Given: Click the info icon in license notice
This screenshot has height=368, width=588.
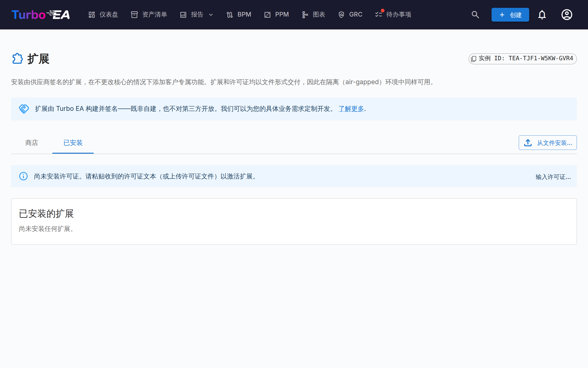Looking at the screenshot, I should click(x=23, y=176).
